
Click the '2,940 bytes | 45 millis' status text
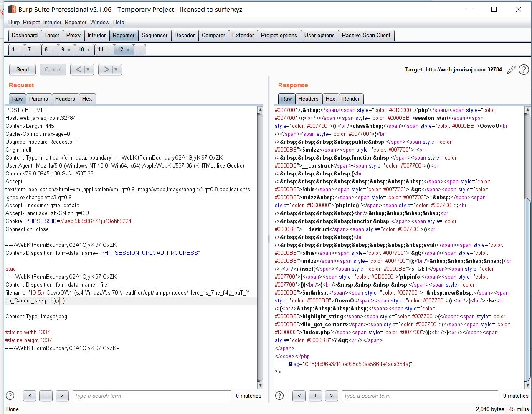pos(502,409)
